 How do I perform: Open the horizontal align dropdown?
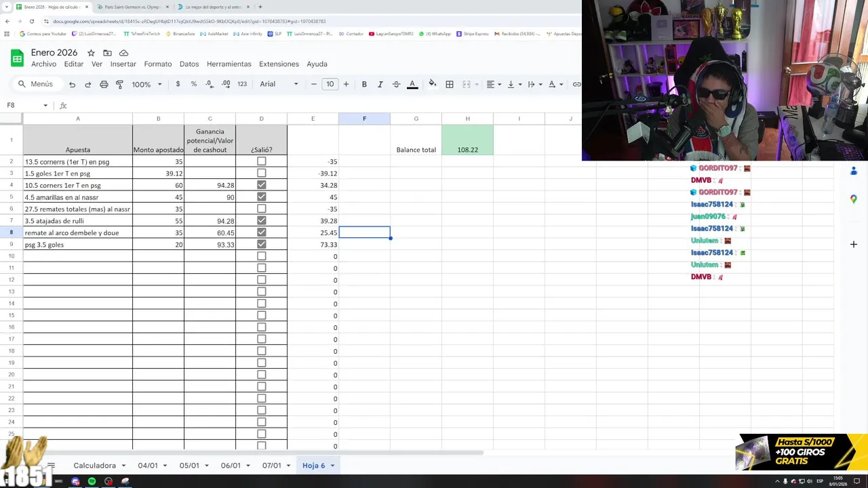(494, 84)
